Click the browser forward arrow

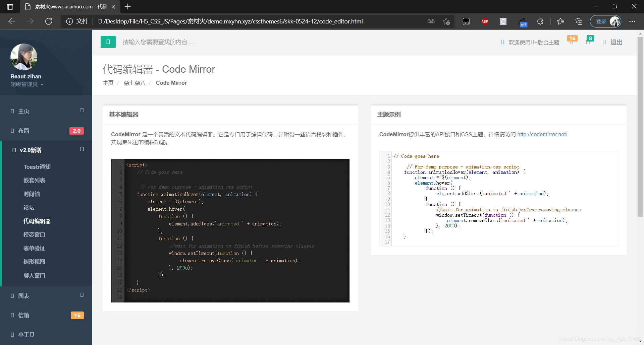coord(30,21)
